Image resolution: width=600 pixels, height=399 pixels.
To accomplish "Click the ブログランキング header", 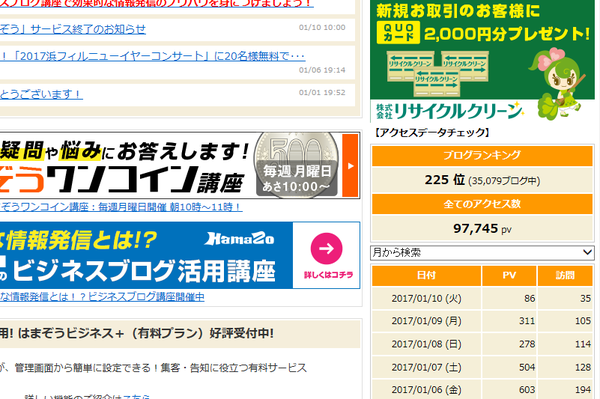I will tap(482, 155).
